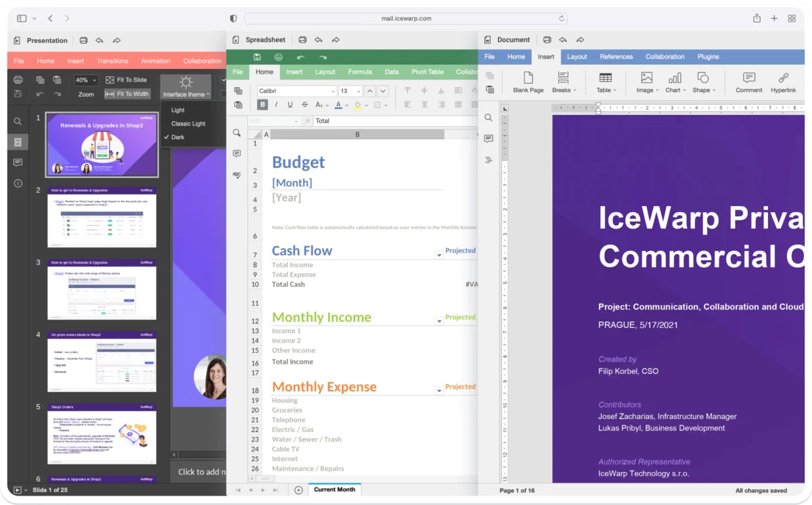Viewport: 812px width, 505px height.
Task: Insert a Blank Page in the document
Action: click(x=528, y=82)
